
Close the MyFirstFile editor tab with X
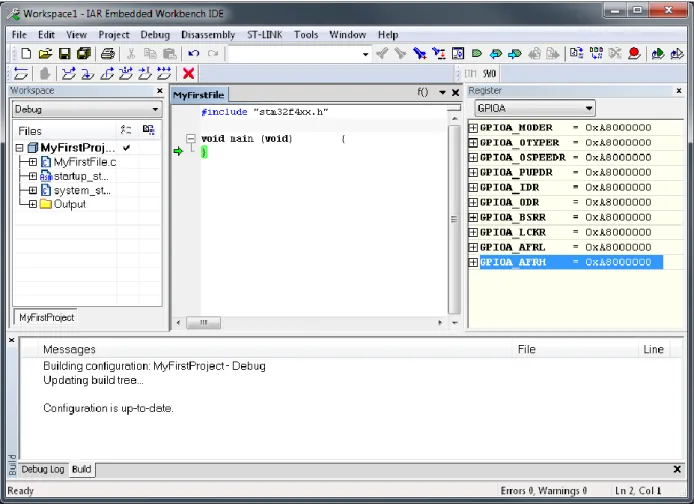click(455, 92)
